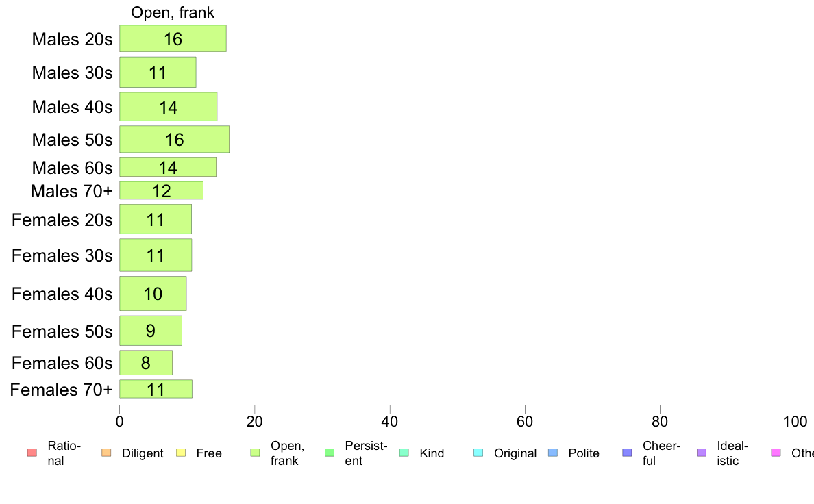Select the Open, frank legend swatch
This screenshot has height=504, width=814.
255,453
